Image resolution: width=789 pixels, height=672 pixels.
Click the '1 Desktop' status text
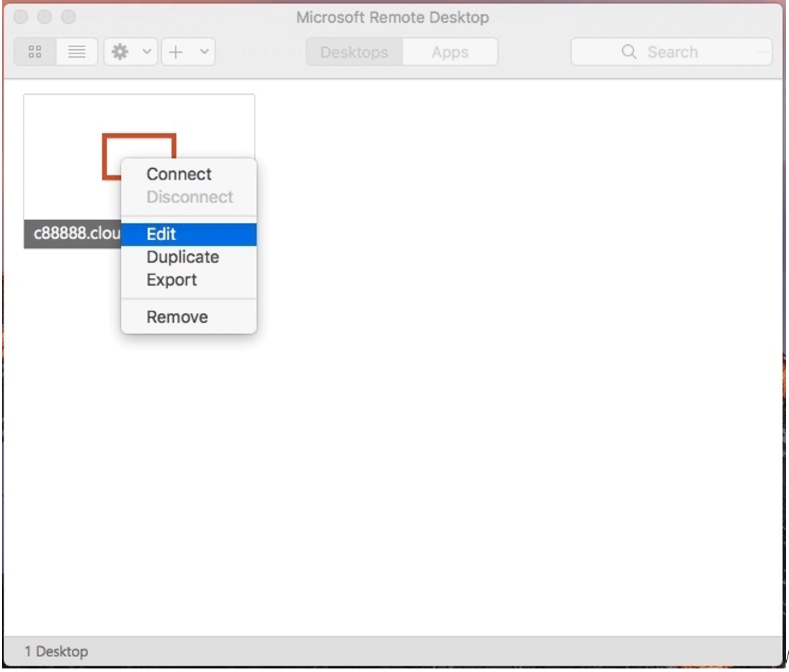click(56, 651)
